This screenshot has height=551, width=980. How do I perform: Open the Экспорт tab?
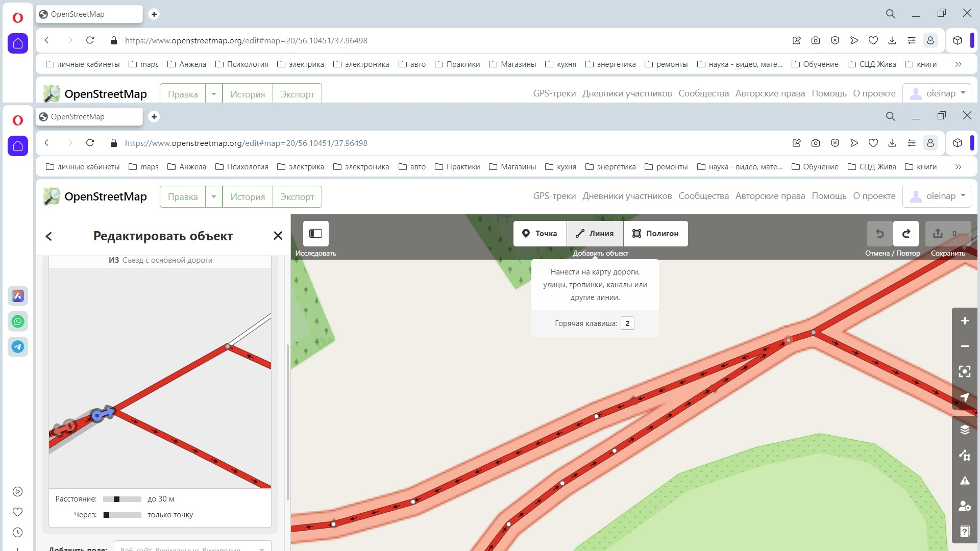[297, 197]
